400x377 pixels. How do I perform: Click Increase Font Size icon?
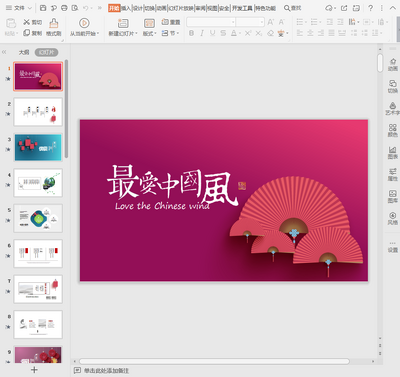coord(271,22)
